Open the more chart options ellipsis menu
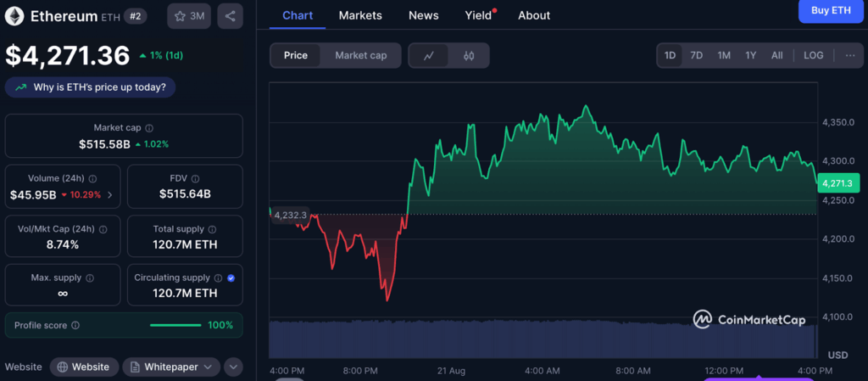 click(x=849, y=55)
